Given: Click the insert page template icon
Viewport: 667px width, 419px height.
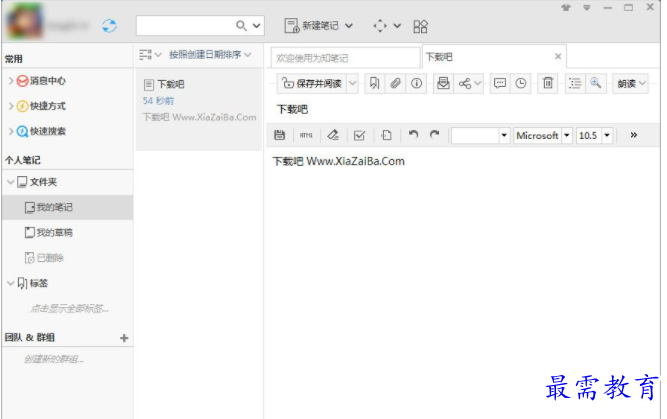Looking at the screenshot, I should point(386,135).
